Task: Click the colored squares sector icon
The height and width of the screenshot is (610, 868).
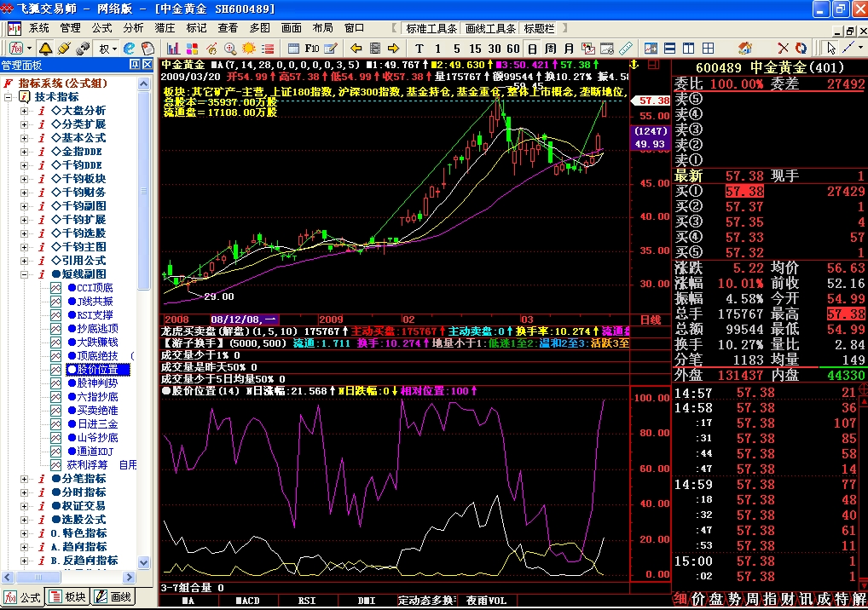Action: (192, 49)
